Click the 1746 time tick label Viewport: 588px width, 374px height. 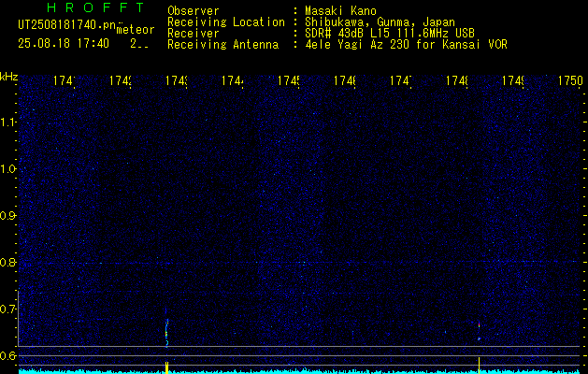tap(344, 81)
